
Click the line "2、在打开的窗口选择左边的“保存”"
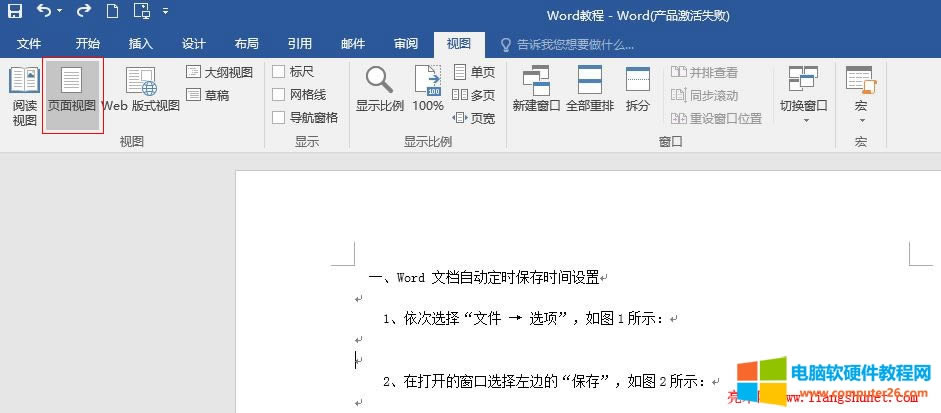tap(498, 381)
